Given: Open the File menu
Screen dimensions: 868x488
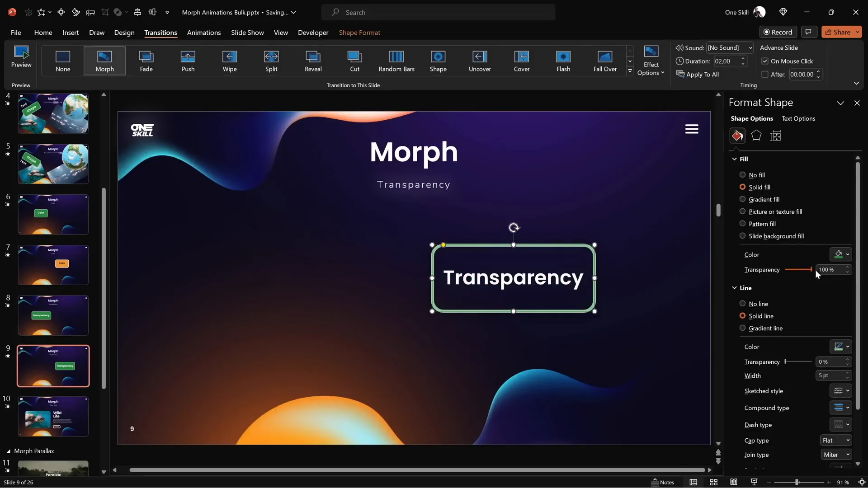Looking at the screenshot, I should click(16, 33).
